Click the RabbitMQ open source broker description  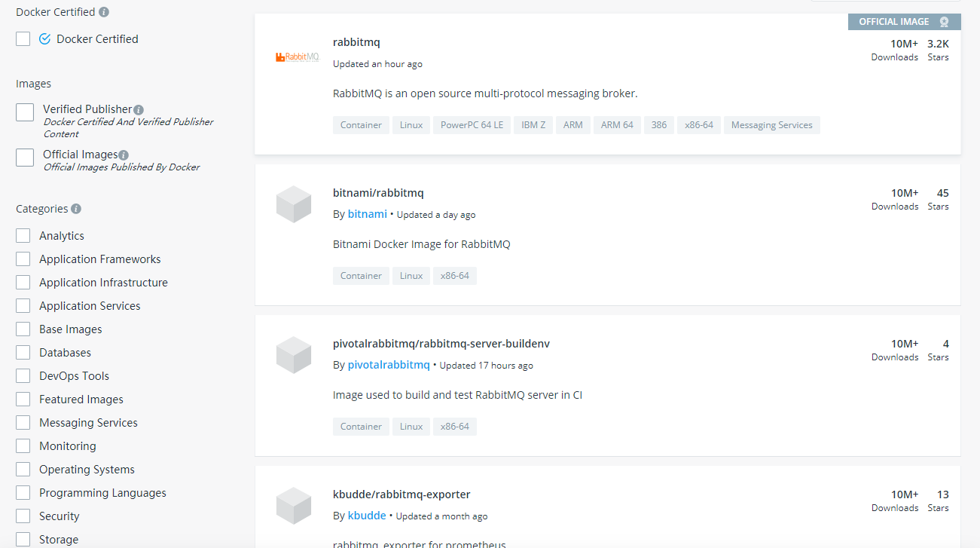(x=485, y=93)
